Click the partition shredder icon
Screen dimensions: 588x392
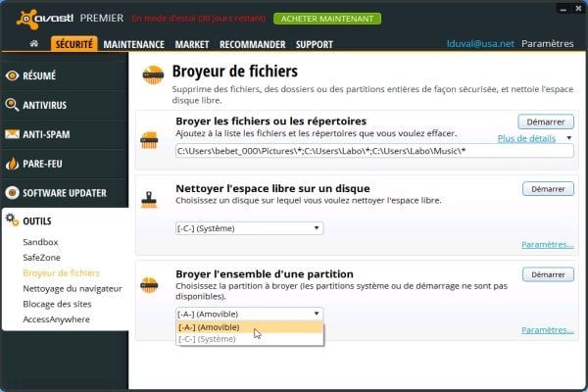click(x=149, y=285)
